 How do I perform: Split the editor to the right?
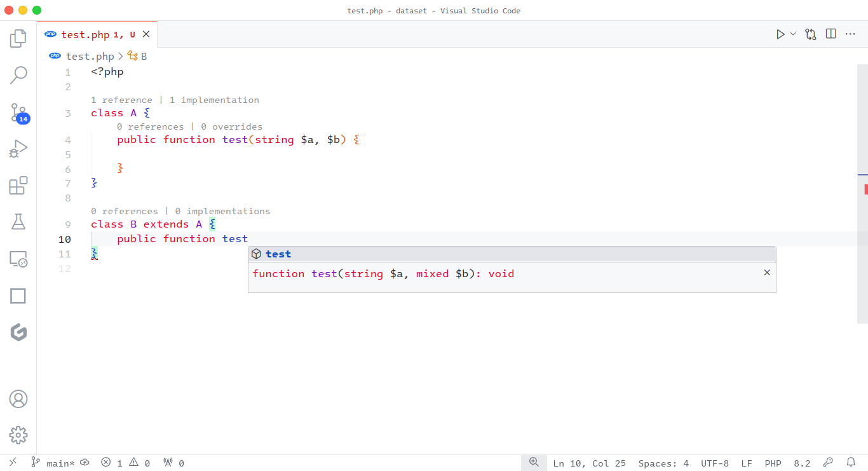831,34
